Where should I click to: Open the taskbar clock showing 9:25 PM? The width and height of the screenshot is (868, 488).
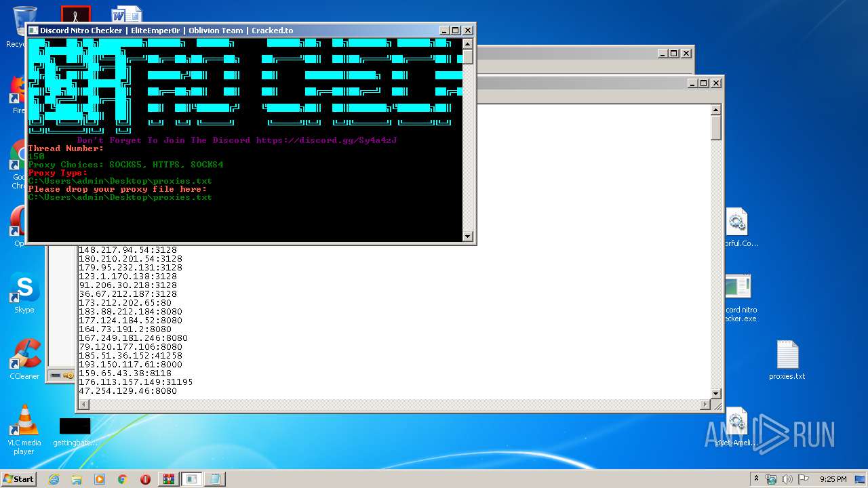click(833, 479)
